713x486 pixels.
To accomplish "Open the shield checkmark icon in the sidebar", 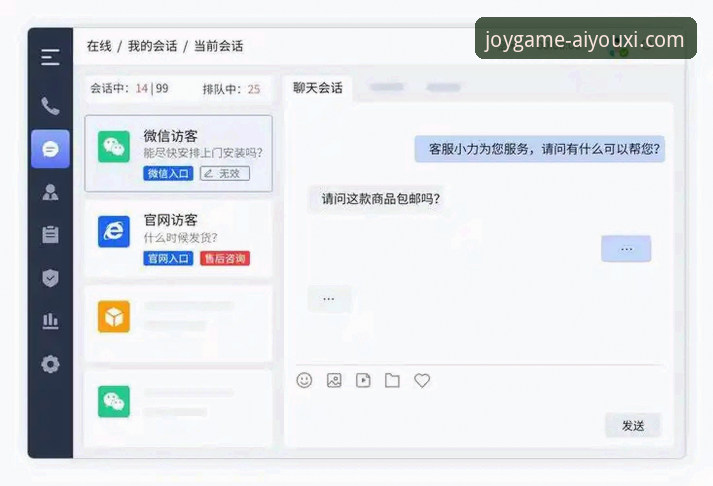I will [x=50, y=278].
